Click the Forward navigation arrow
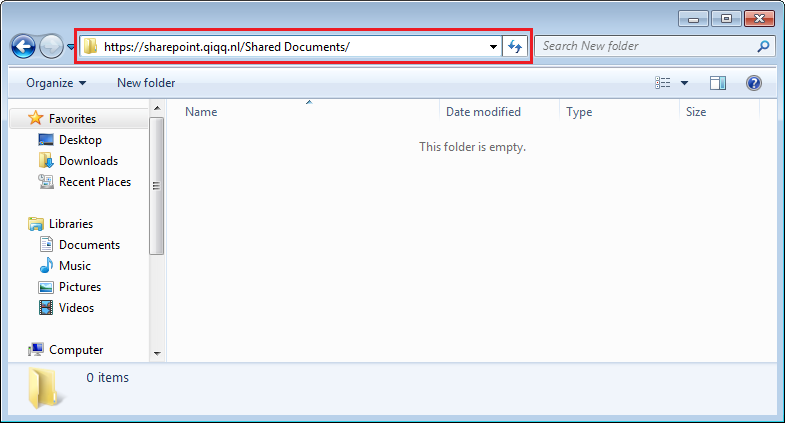The width and height of the screenshot is (785, 423). pyautogui.click(x=52, y=47)
